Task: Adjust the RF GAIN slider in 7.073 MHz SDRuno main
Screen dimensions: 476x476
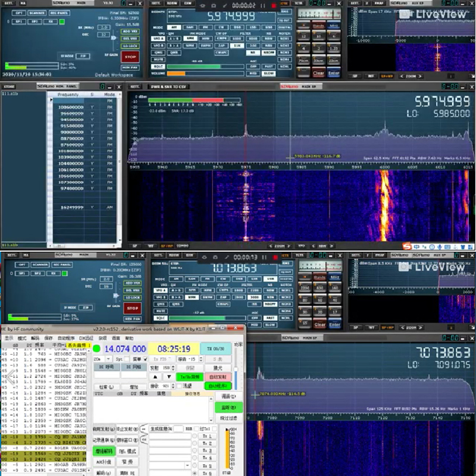Action: click(116, 295)
